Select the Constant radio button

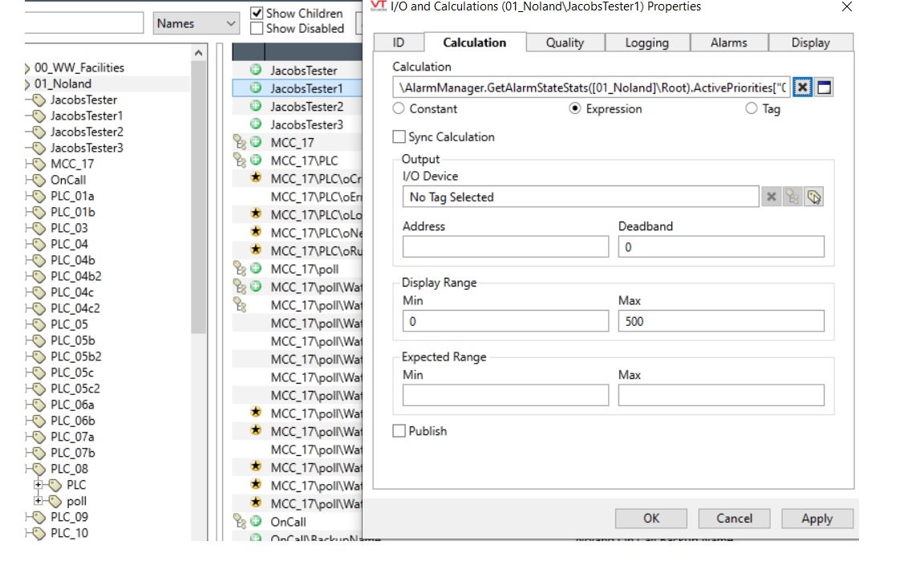pyautogui.click(x=399, y=109)
